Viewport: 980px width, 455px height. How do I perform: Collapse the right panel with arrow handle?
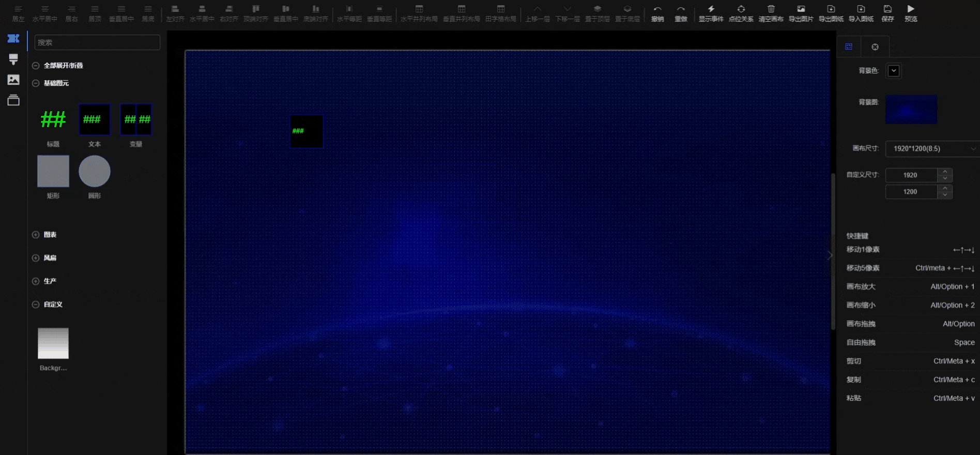tap(830, 255)
